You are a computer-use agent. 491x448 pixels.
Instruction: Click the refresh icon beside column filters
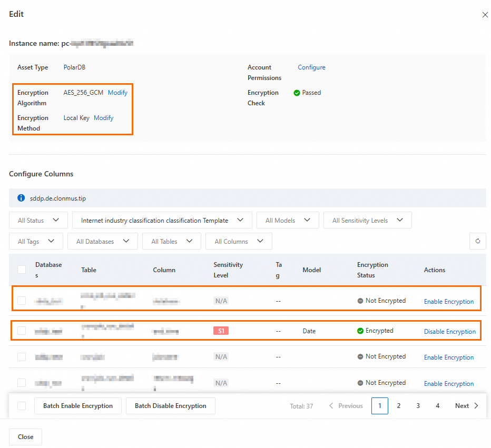tap(477, 241)
